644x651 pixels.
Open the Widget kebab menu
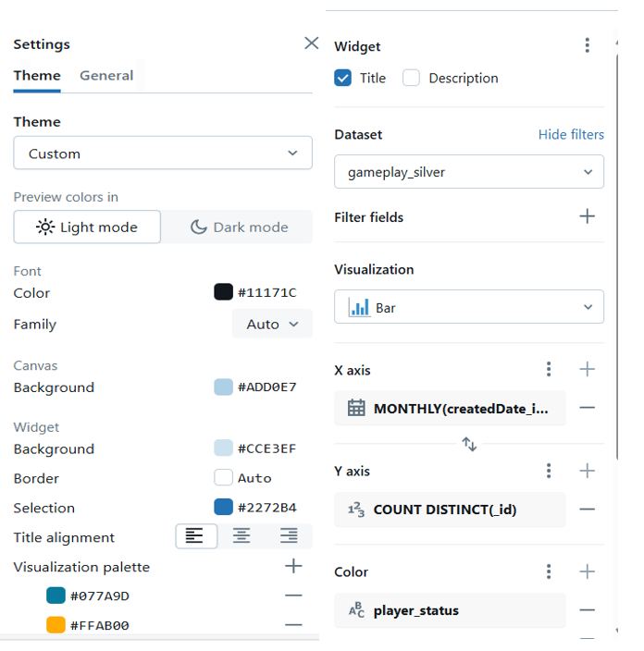coord(587,44)
